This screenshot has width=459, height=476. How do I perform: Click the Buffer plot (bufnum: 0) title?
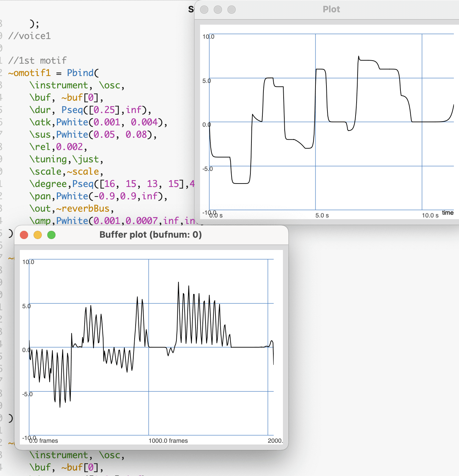pyautogui.click(x=151, y=235)
